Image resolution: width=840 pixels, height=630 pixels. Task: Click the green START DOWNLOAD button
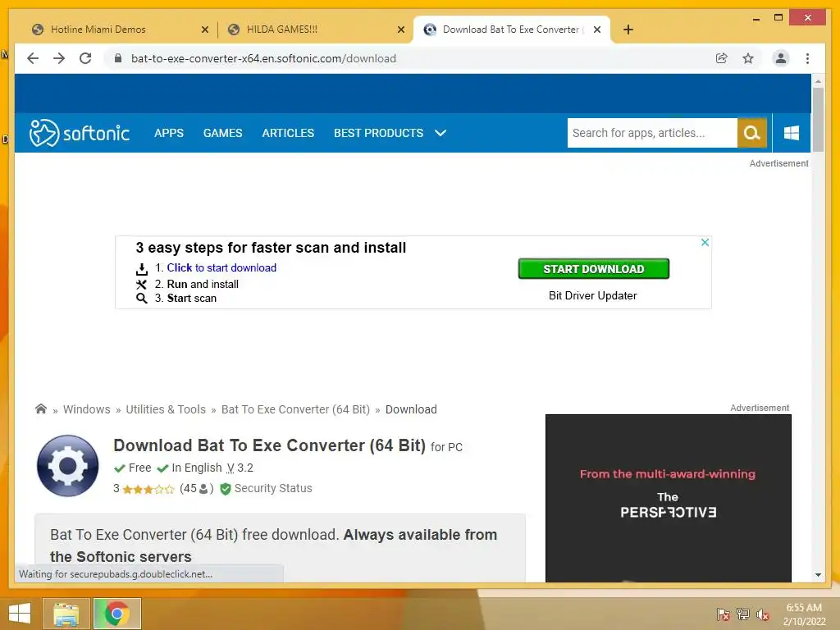click(594, 269)
